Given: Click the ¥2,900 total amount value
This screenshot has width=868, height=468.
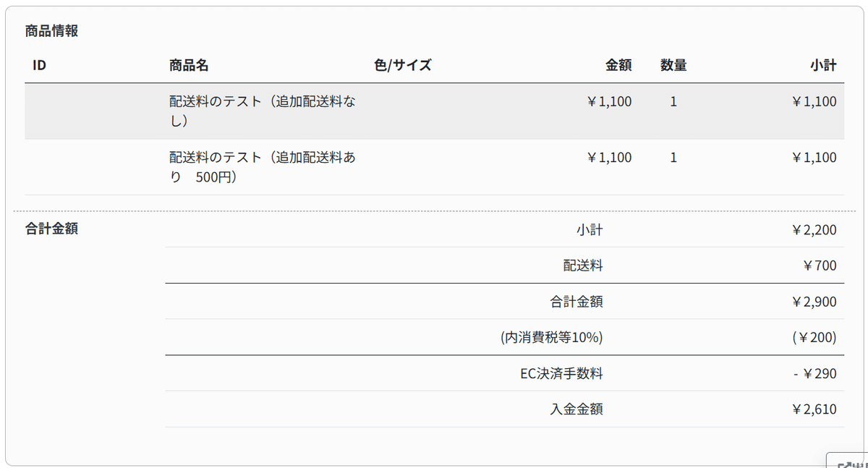Looking at the screenshot, I should pyautogui.click(x=814, y=302).
